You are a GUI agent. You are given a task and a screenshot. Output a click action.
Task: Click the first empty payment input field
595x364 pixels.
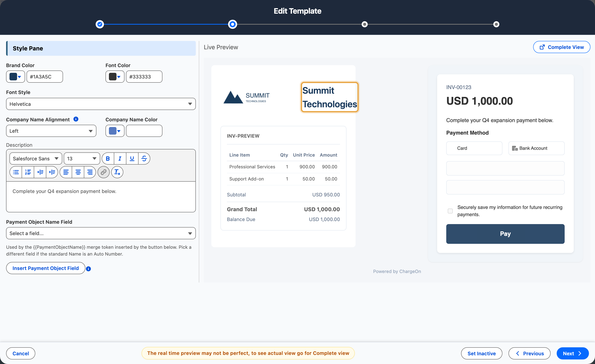coord(505,168)
